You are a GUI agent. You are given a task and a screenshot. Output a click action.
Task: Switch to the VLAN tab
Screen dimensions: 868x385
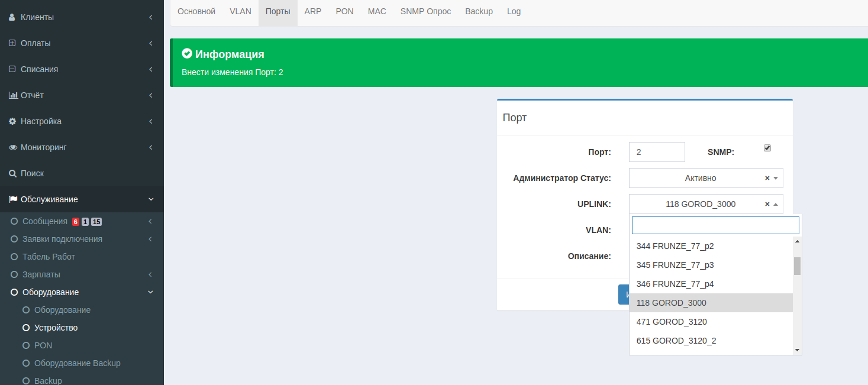(x=240, y=11)
